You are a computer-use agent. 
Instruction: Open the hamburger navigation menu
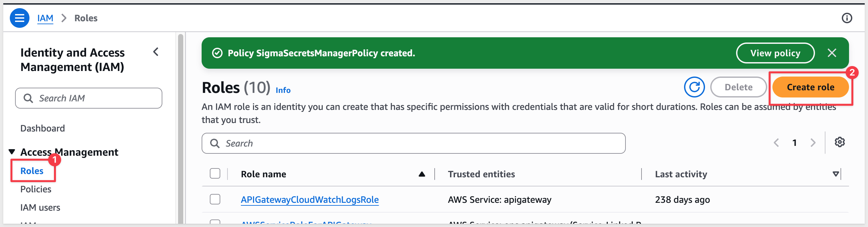pos(20,18)
